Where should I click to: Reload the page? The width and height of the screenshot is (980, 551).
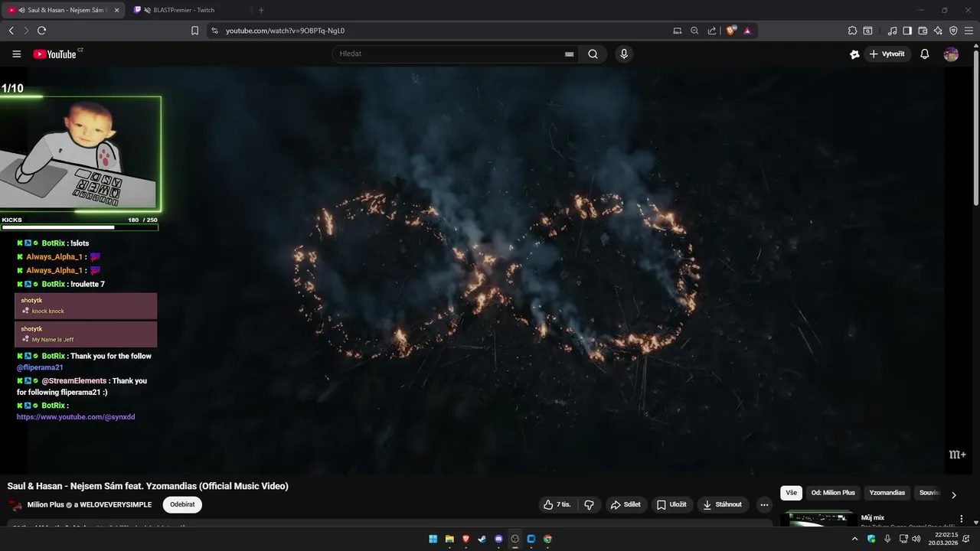coord(41,31)
